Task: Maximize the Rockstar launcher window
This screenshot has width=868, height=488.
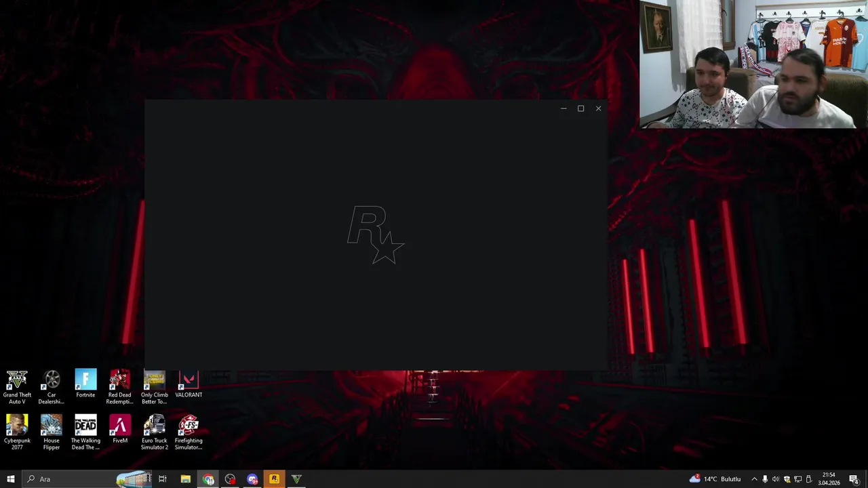Action: click(x=580, y=108)
